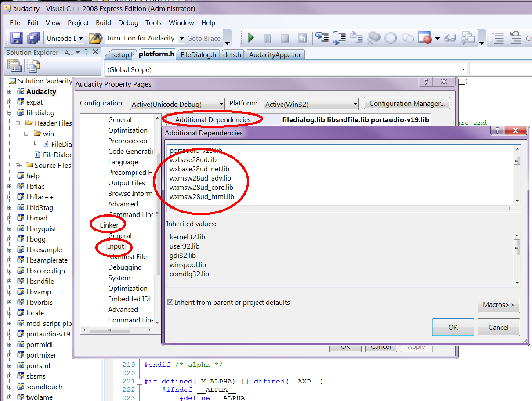Open the Debug menu
The width and height of the screenshot is (532, 401).
click(128, 23)
